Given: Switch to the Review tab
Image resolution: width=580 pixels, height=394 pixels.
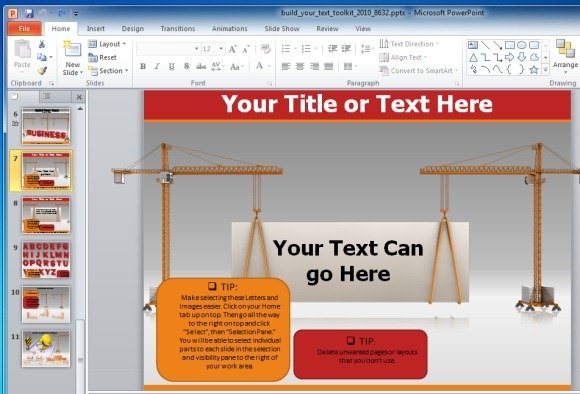Looking at the screenshot, I should click(327, 28).
